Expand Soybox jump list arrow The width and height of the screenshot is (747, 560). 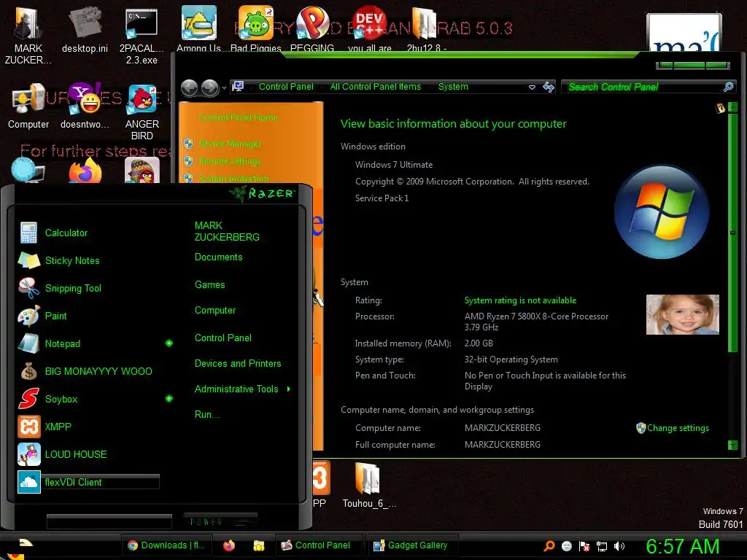click(169, 399)
